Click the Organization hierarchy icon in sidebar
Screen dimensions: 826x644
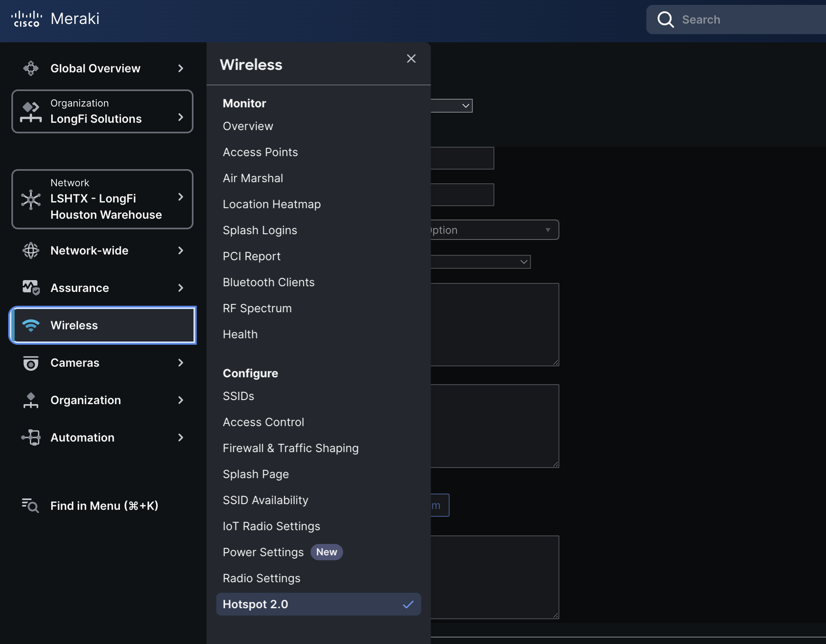click(x=31, y=400)
